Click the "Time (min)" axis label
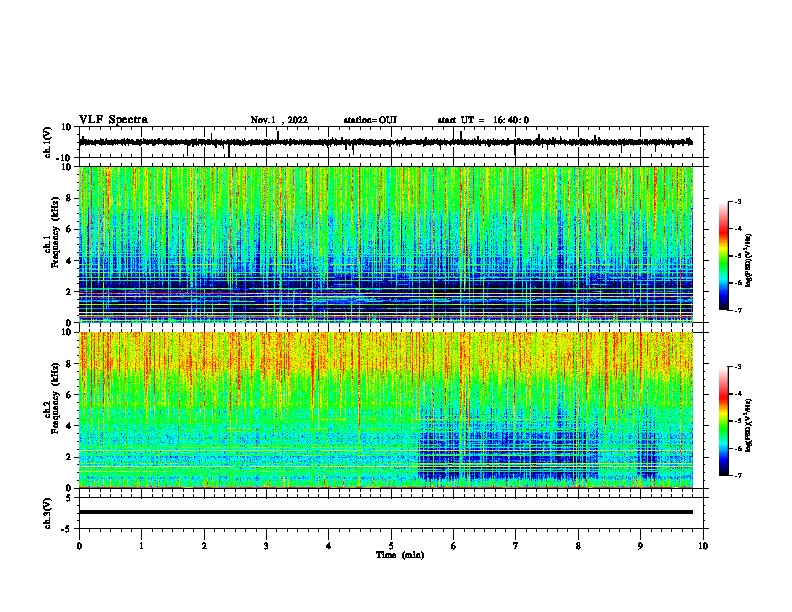The width and height of the screenshot is (792, 612). tap(400, 555)
